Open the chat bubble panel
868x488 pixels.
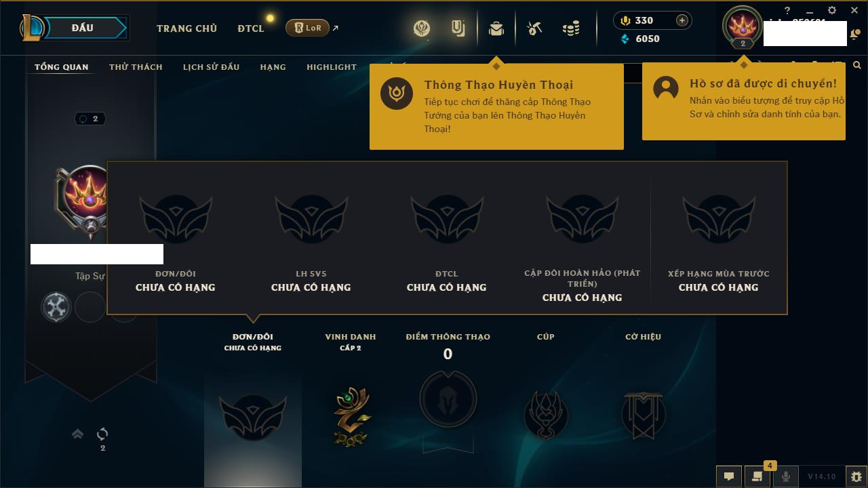729,476
